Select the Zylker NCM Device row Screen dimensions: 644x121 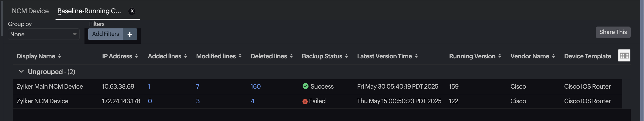(x=43, y=101)
